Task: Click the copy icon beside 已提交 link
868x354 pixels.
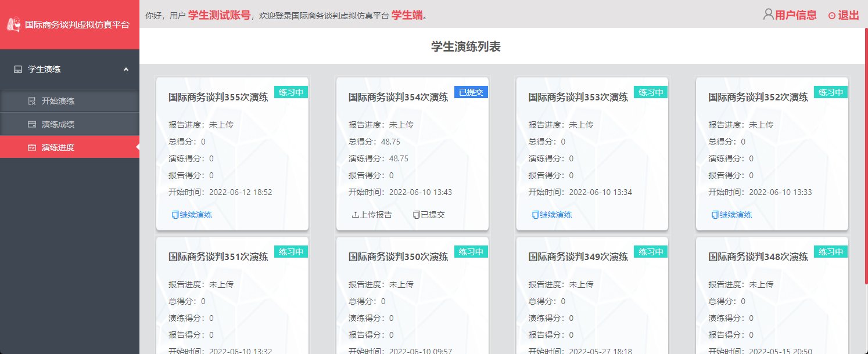Action: (x=416, y=215)
